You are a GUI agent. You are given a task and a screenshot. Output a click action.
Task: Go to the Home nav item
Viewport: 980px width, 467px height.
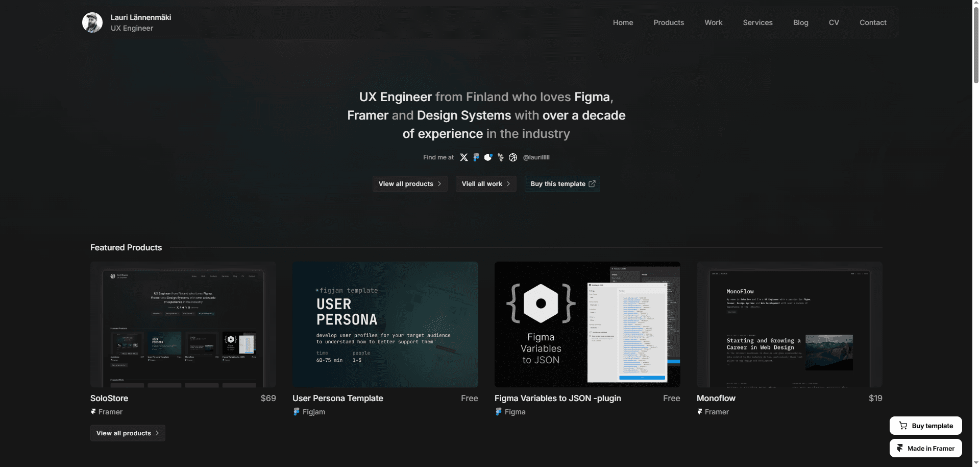(623, 22)
